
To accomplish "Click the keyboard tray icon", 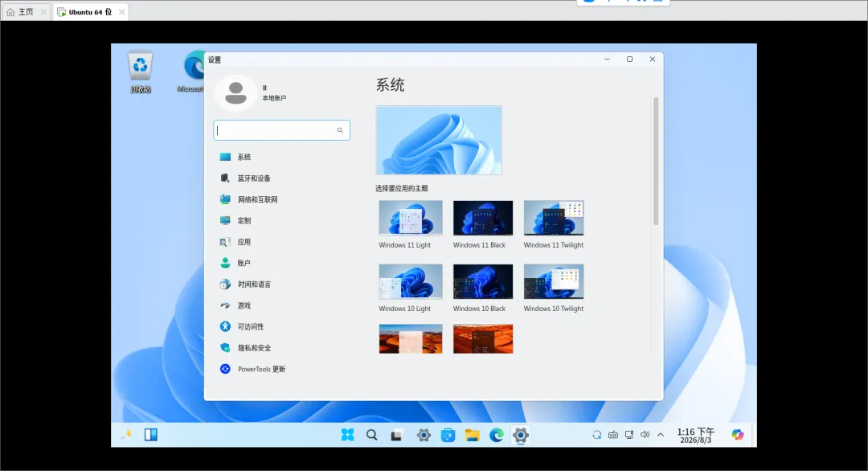I will tap(613, 435).
